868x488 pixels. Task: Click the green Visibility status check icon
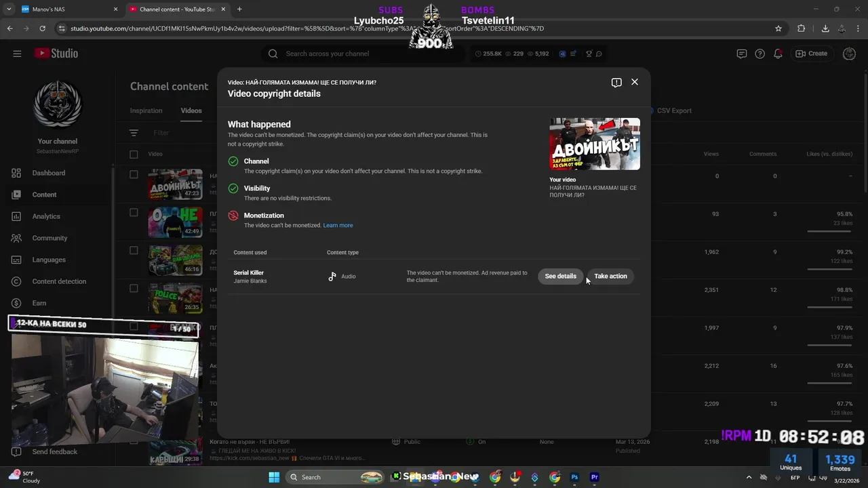pyautogui.click(x=233, y=188)
